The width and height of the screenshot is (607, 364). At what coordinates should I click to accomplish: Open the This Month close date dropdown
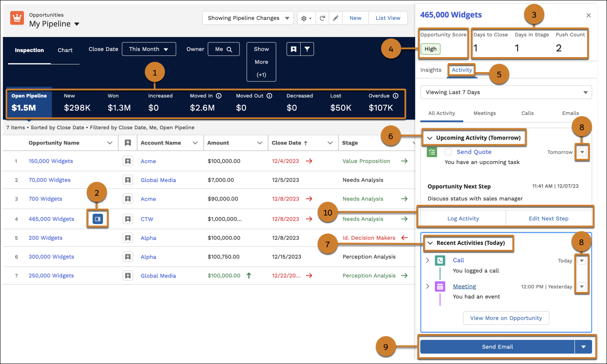pos(149,49)
